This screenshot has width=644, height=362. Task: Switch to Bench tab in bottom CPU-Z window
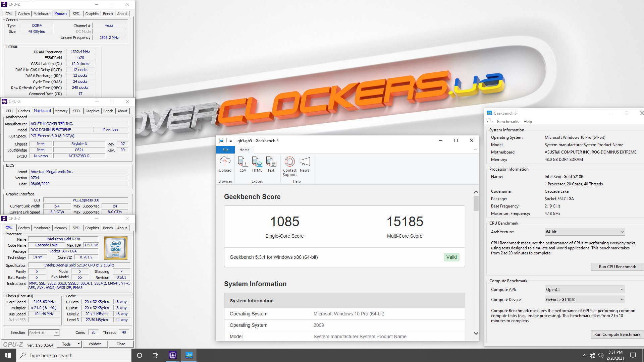pos(108,228)
